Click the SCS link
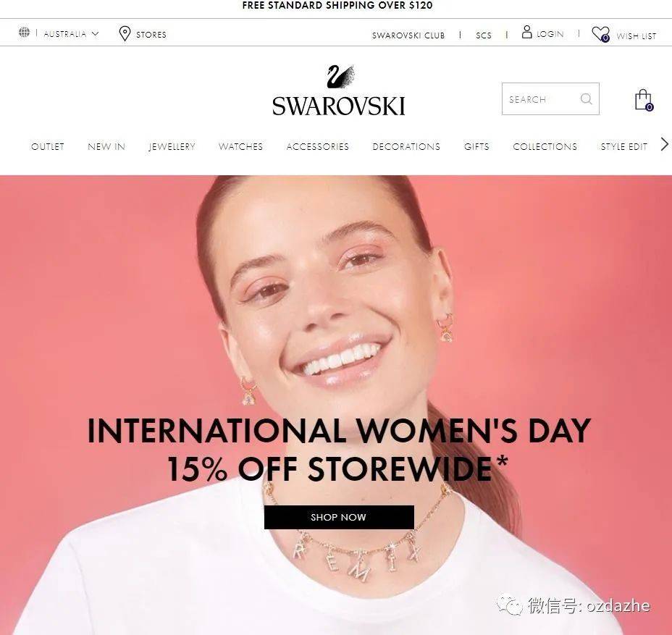 484,35
